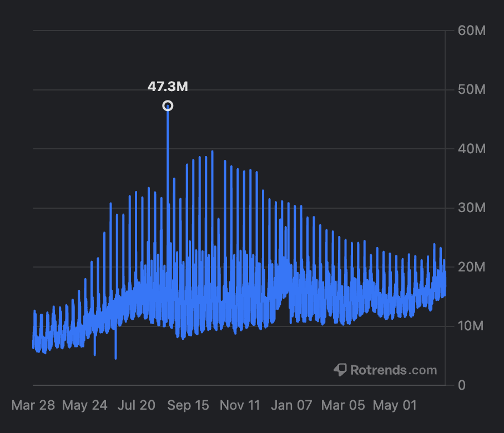Click the 47.3M peak marker circle
The image size is (504, 433).
tap(168, 106)
